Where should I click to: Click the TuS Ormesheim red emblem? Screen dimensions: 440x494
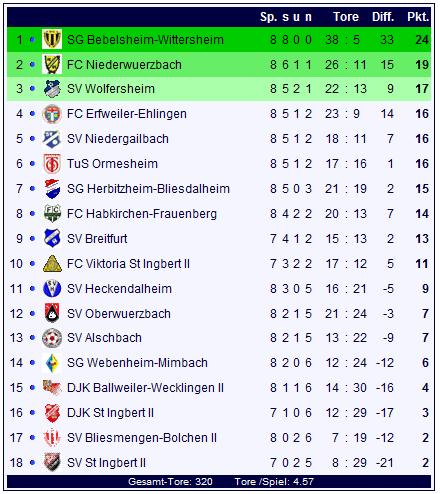[x=52, y=164]
